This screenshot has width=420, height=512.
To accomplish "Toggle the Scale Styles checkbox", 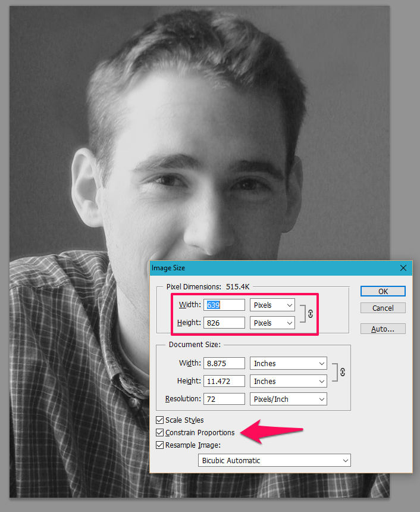I will [160, 420].
